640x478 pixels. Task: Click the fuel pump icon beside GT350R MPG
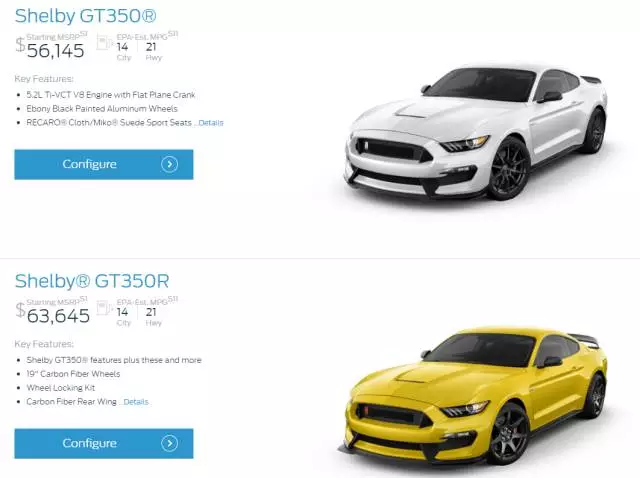click(x=104, y=308)
